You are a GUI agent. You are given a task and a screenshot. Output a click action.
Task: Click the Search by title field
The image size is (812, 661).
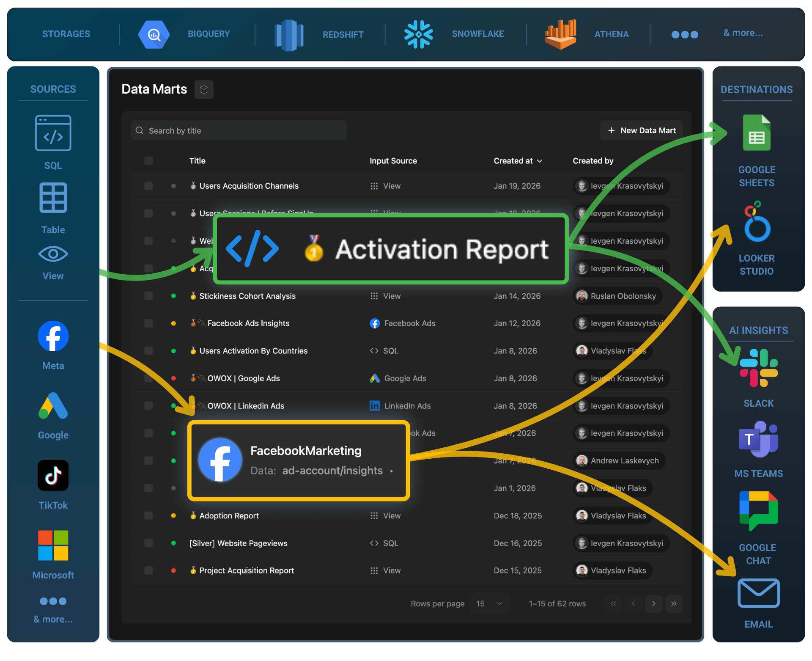click(238, 130)
